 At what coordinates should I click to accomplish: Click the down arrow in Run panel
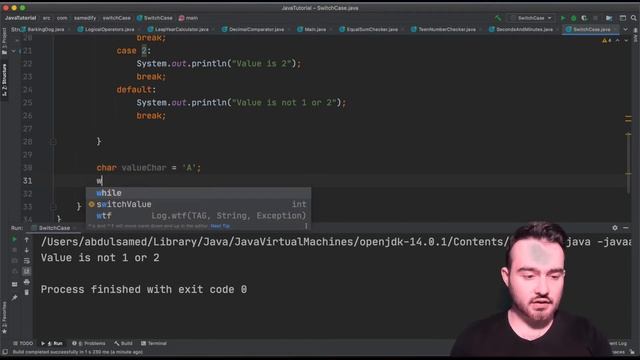pyautogui.click(x=27, y=250)
